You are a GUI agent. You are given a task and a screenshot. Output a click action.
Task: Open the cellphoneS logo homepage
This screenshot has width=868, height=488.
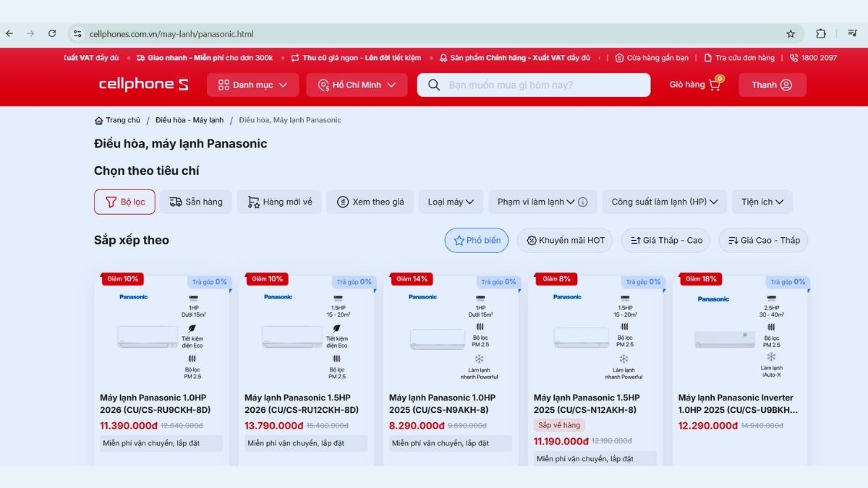coord(144,85)
